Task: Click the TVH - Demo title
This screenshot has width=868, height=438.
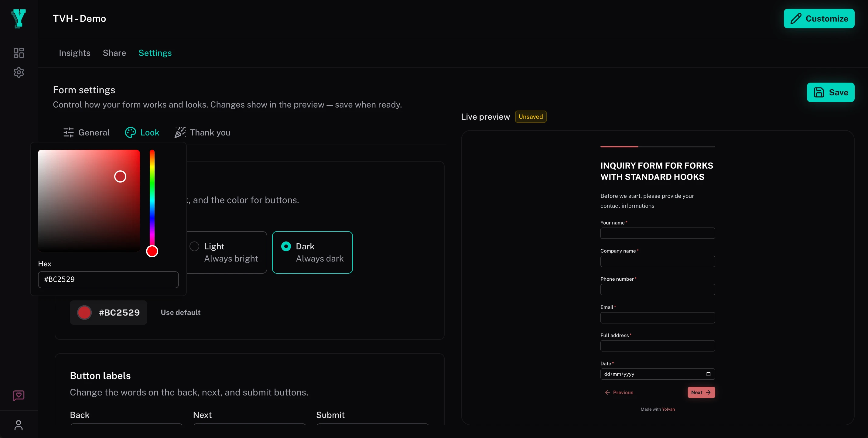Action: (x=79, y=19)
